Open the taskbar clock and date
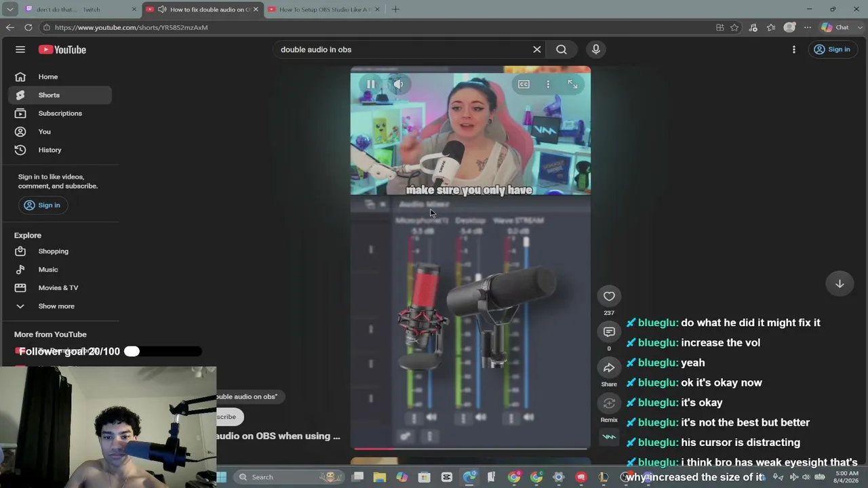 (x=847, y=477)
